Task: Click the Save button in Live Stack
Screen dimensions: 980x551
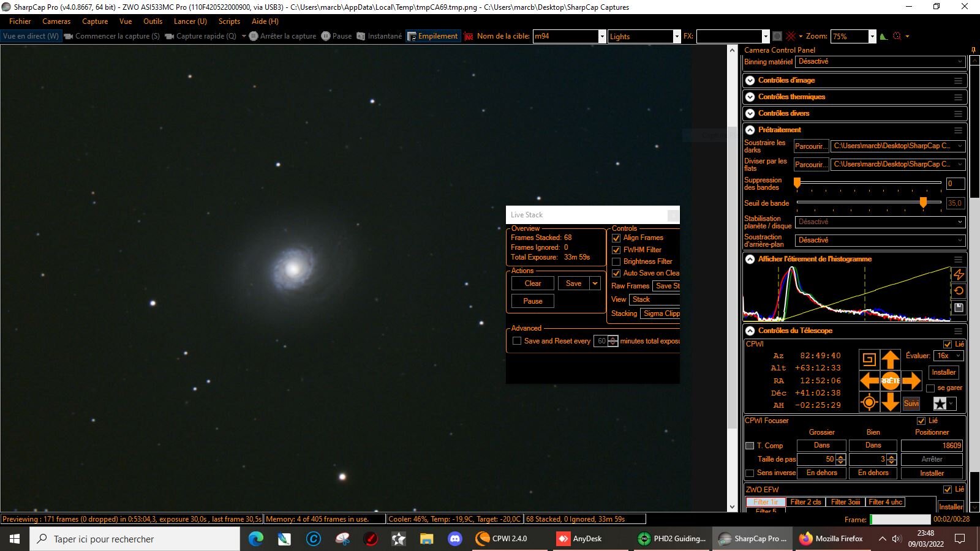Action: (x=574, y=283)
